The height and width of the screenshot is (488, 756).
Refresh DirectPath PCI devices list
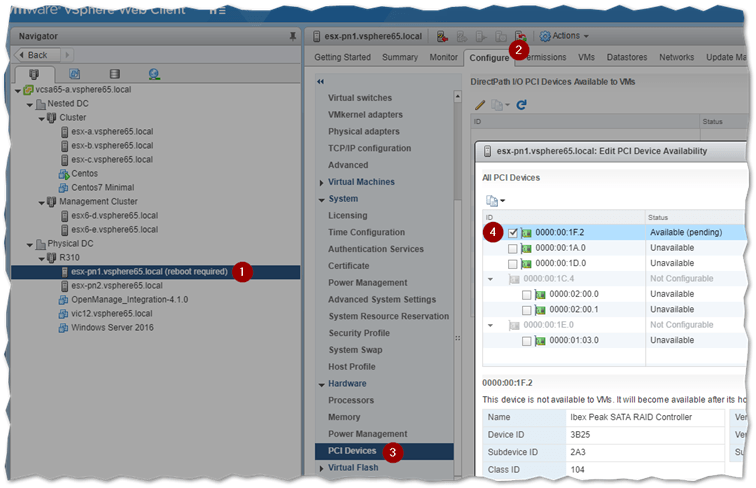521,105
